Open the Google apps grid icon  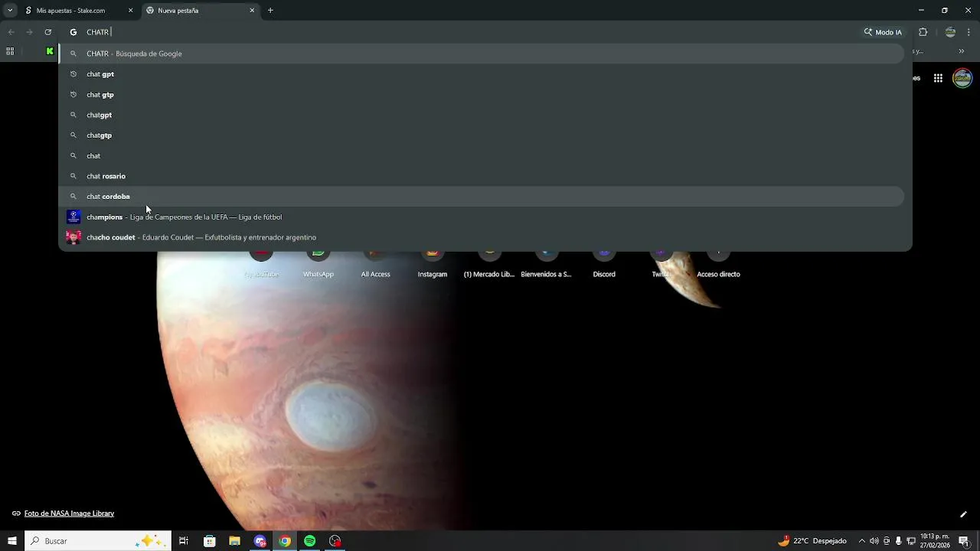coord(938,78)
